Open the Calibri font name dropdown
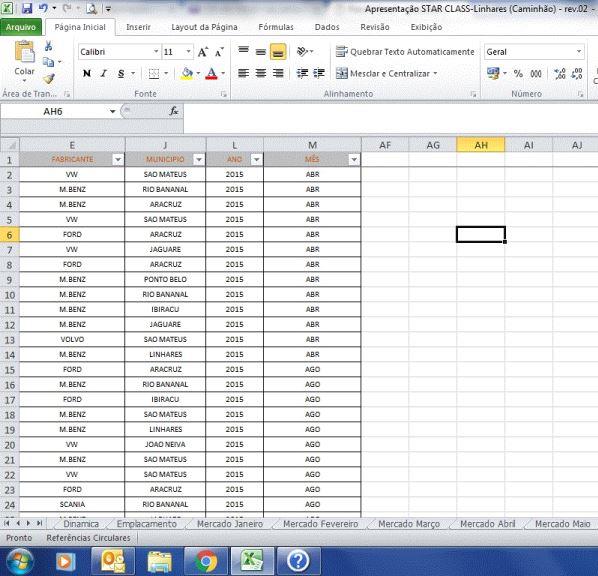This screenshot has height=576, width=598. 156,51
